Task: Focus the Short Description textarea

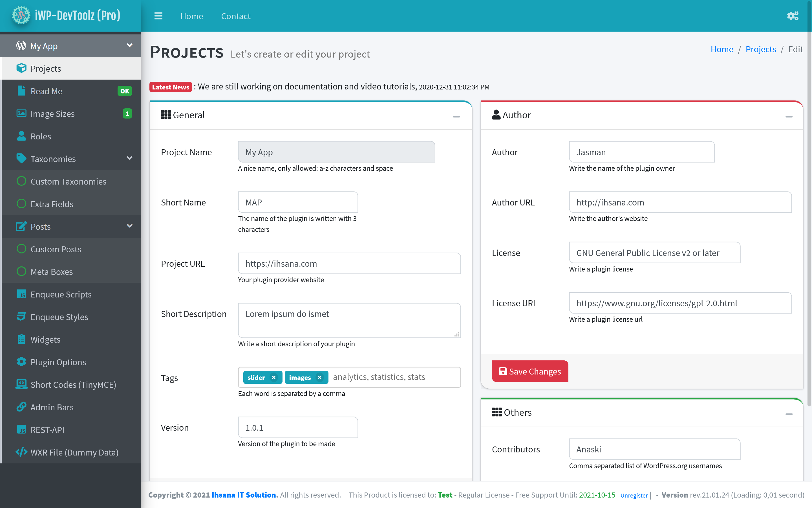Action: [x=349, y=320]
